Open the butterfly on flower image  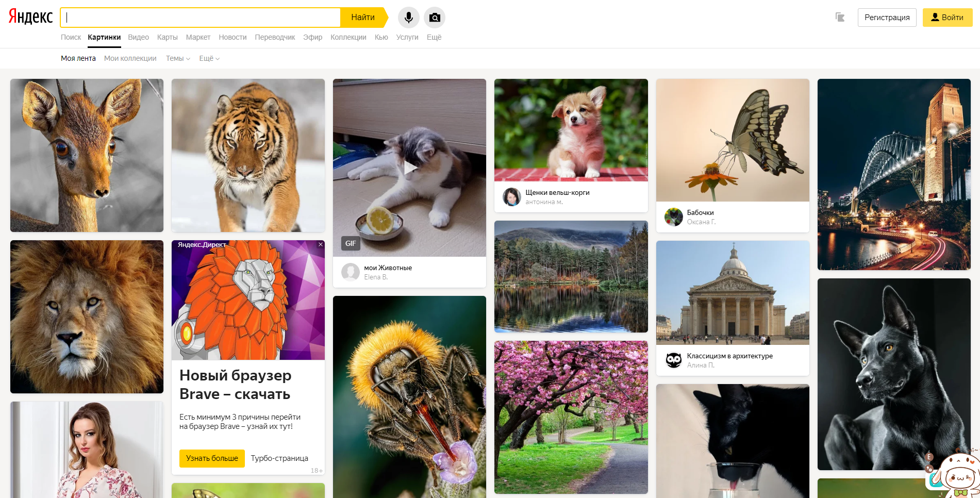tap(733, 140)
